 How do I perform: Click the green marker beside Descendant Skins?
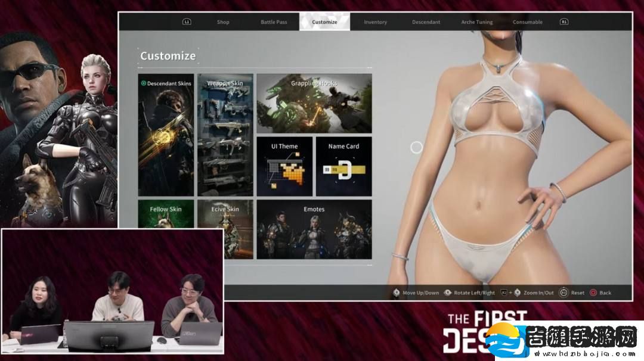[x=143, y=83]
